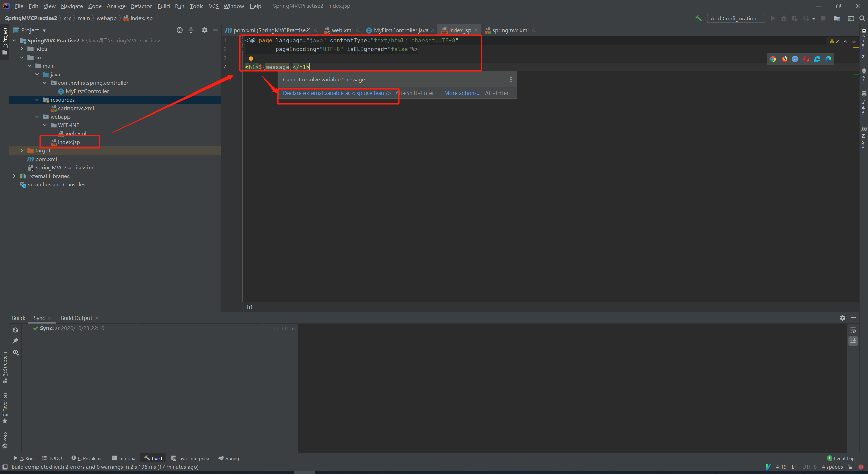Click the locate-in-project crosshair icon

point(180,30)
